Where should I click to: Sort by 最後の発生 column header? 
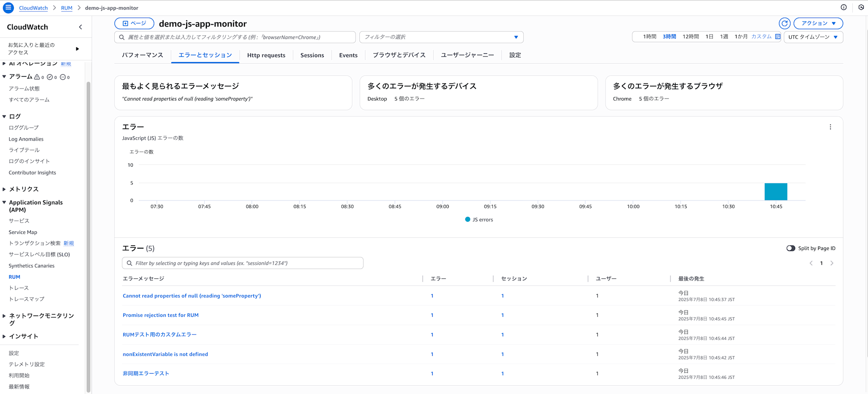(x=691, y=279)
